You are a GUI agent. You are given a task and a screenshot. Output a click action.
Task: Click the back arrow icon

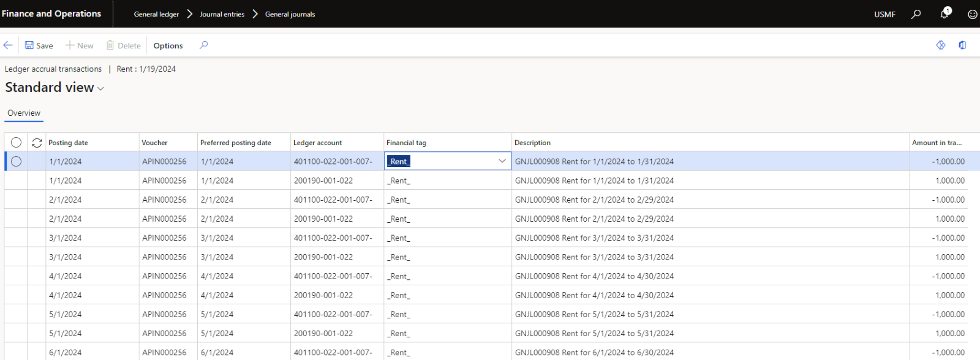click(8, 45)
